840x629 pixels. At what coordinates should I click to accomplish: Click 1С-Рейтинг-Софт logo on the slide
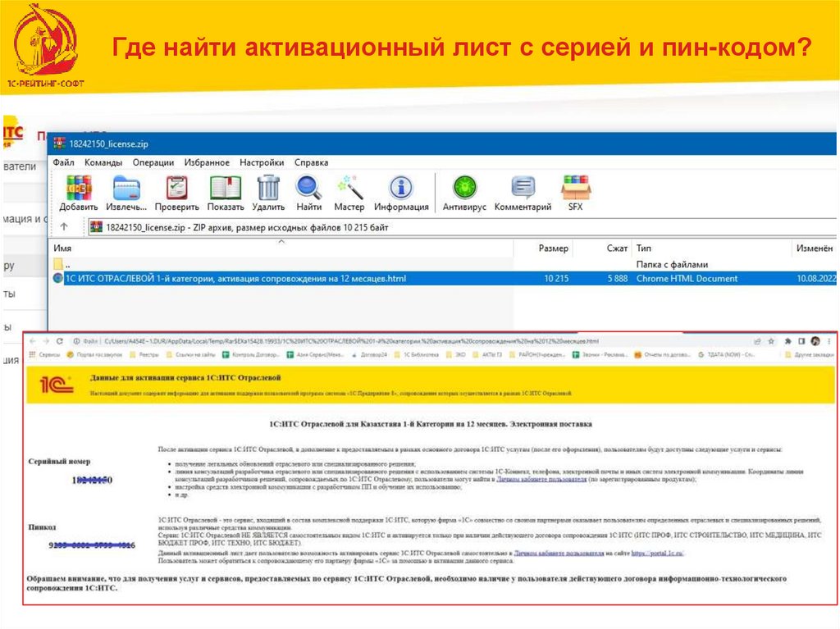[46, 46]
